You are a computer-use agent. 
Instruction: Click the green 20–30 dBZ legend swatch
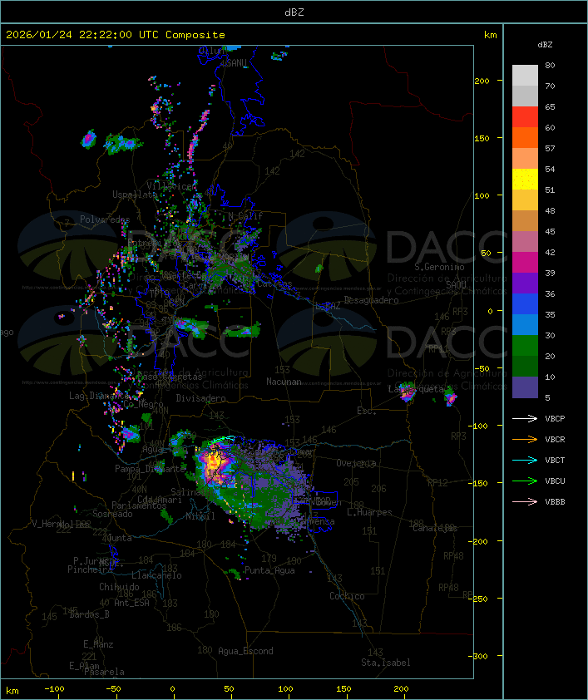[x=525, y=346]
